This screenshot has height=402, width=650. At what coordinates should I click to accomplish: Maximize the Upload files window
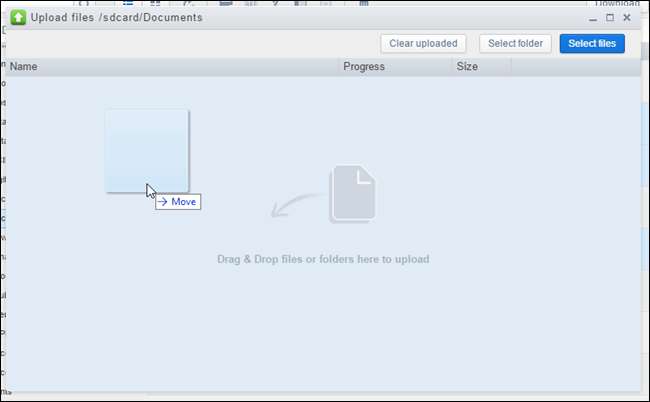(x=610, y=17)
